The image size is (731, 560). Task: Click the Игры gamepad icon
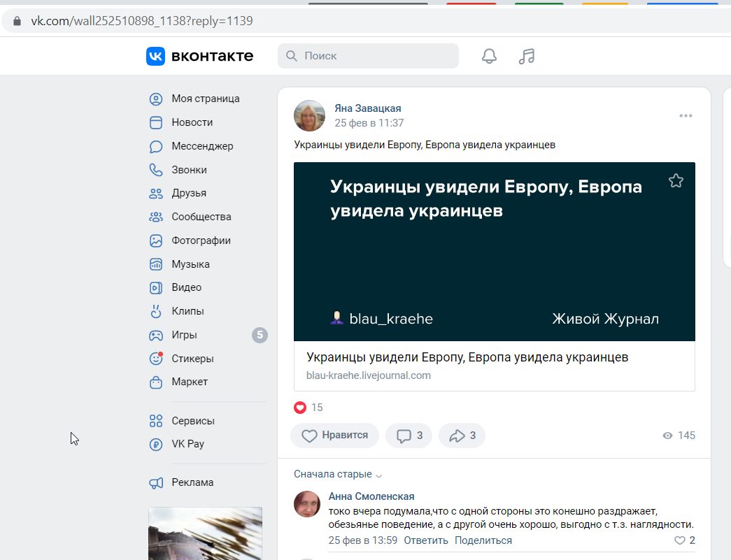click(156, 336)
